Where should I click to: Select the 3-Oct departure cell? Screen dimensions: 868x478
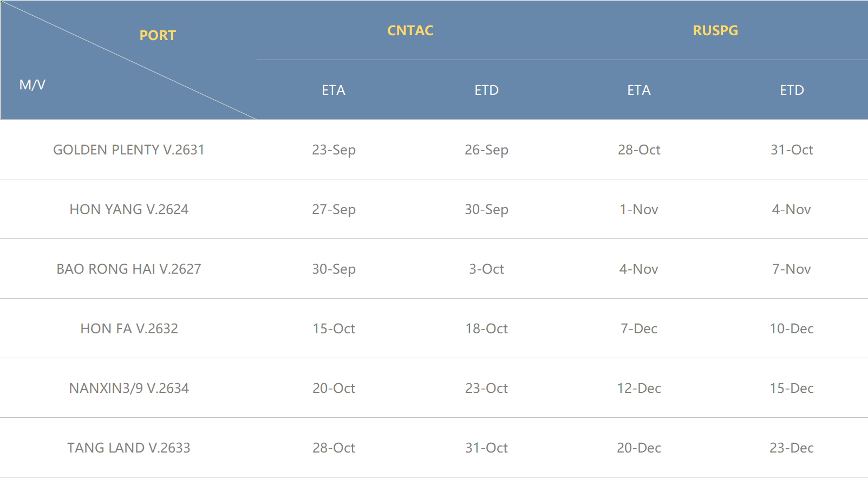click(x=486, y=269)
